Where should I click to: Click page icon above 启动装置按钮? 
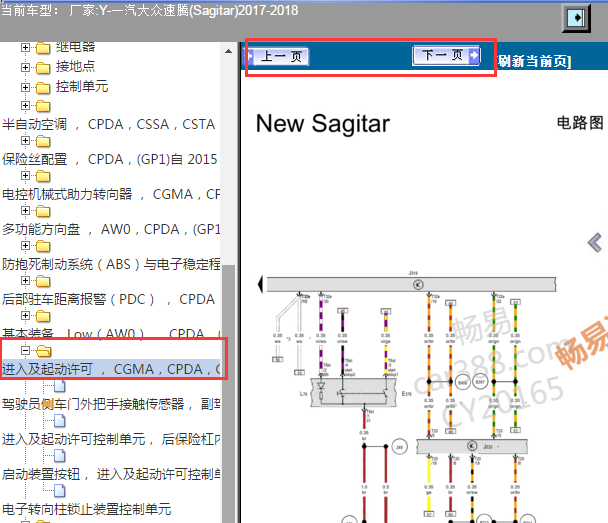click(x=59, y=456)
